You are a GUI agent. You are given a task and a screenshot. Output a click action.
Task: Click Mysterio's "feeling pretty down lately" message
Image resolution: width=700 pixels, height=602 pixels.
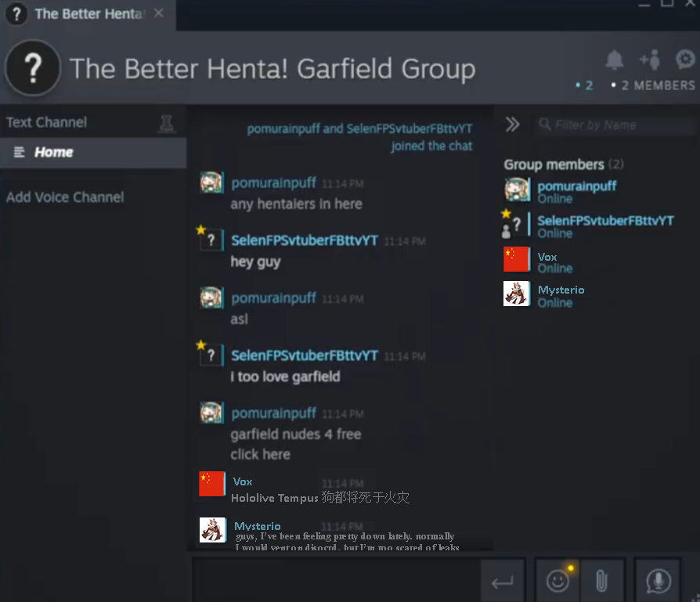pos(348,541)
